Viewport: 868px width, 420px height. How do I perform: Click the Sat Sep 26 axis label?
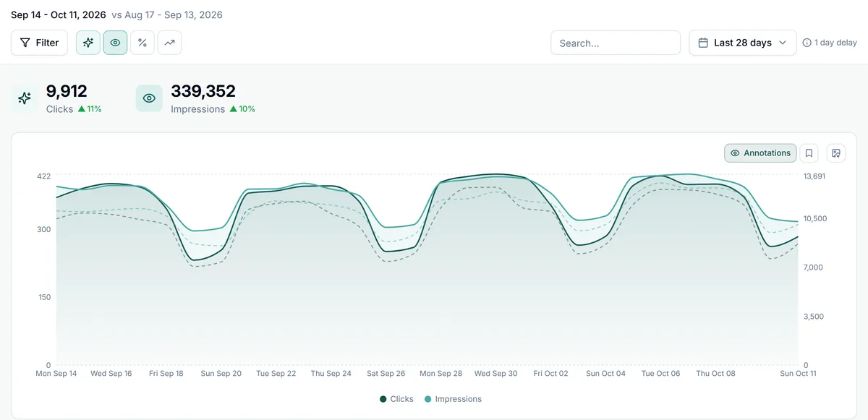tap(386, 374)
